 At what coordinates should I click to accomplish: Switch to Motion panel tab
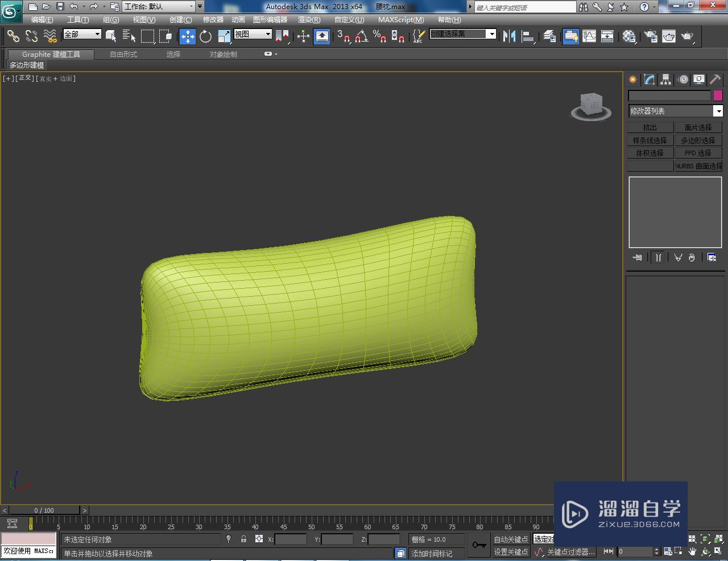682,80
